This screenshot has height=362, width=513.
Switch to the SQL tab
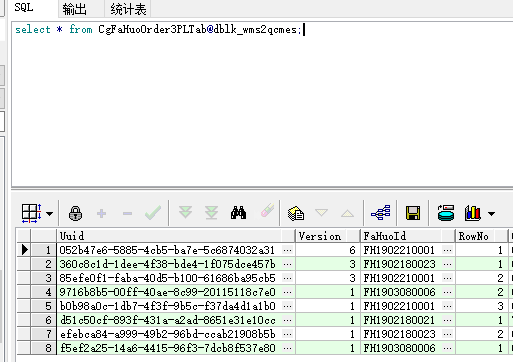[x=24, y=7]
